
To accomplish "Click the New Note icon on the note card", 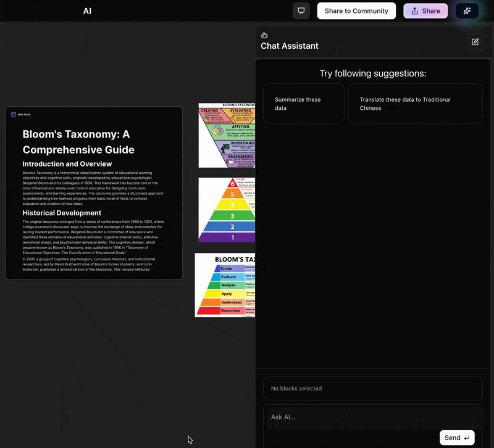I will click(x=14, y=114).
